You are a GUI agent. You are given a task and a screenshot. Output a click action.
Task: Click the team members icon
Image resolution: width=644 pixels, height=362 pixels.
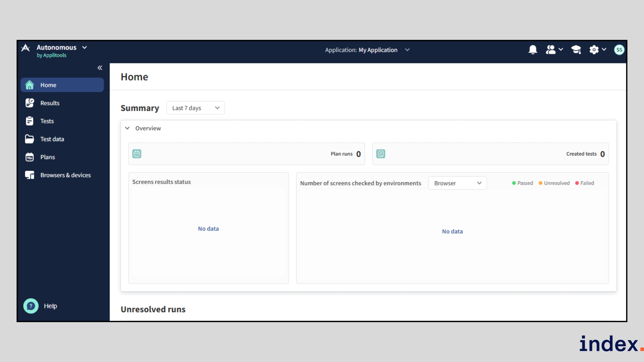[x=552, y=50]
